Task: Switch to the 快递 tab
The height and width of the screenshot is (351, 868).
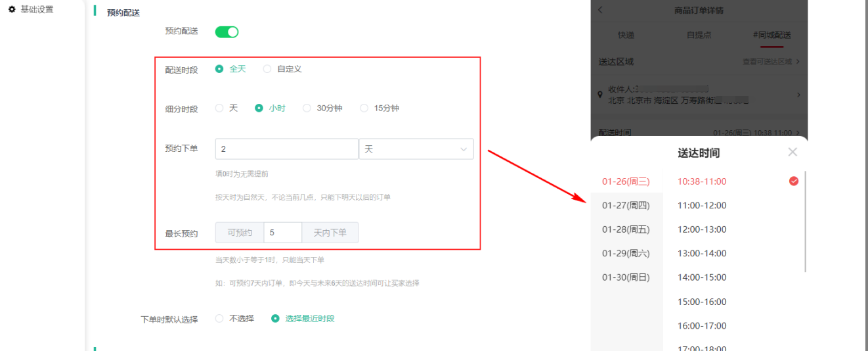Action: click(x=626, y=35)
